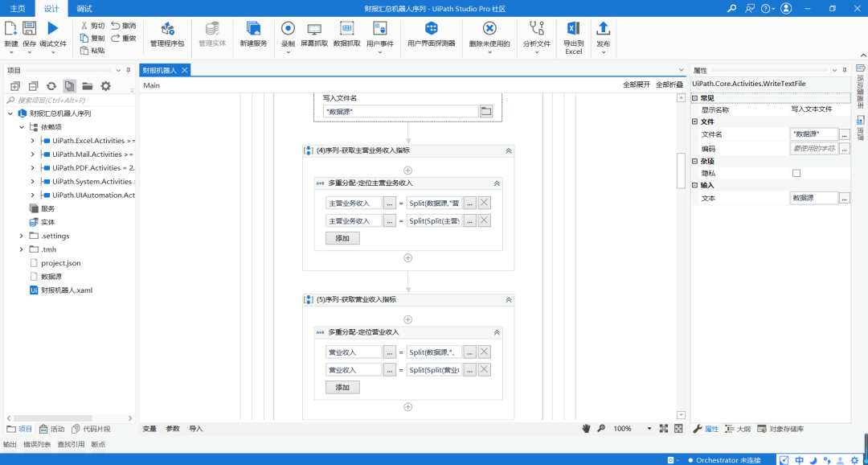Switch to 代码片段 panel tab
The height and width of the screenshot is (465, 868).
pos(92,429)
